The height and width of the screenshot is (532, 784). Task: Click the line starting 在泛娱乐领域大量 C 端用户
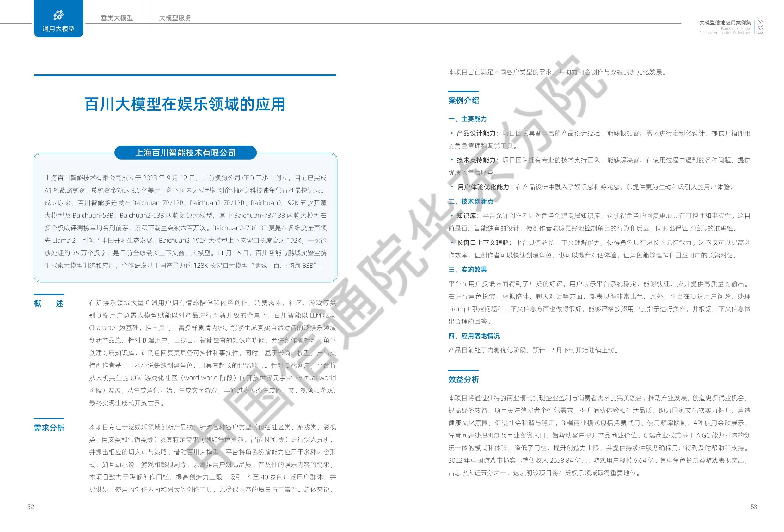(212, 303)
